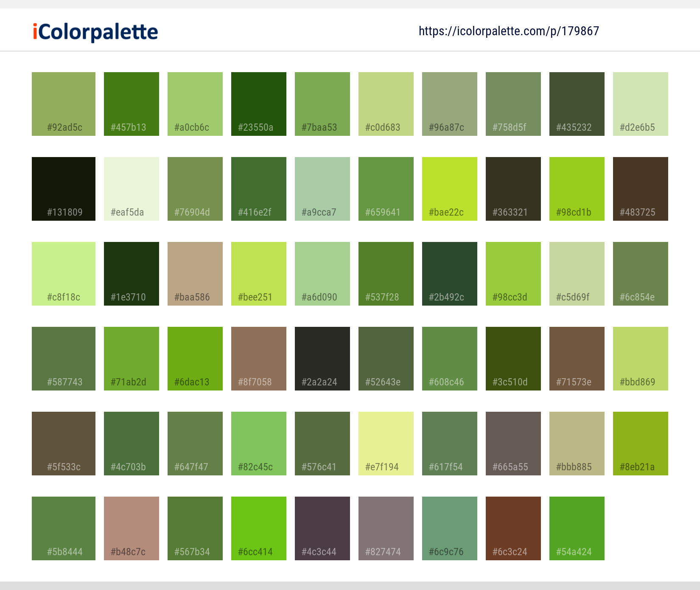Select the grayish #665a55 swatch
This screenshot has height=590, width=700.
point(513,444)
